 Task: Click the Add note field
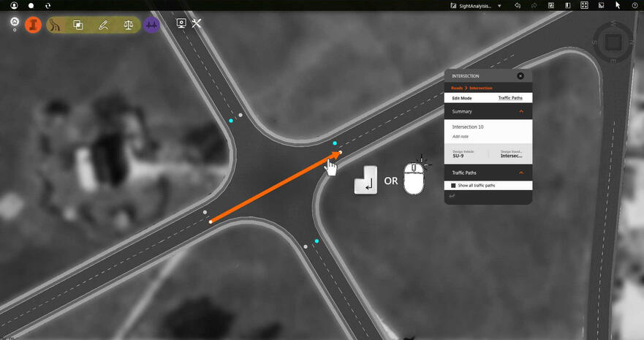click(x=461, y=137)
